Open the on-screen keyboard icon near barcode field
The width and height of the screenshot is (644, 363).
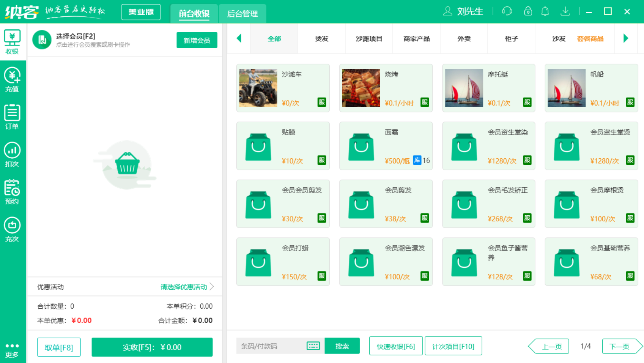click(312, 346)
